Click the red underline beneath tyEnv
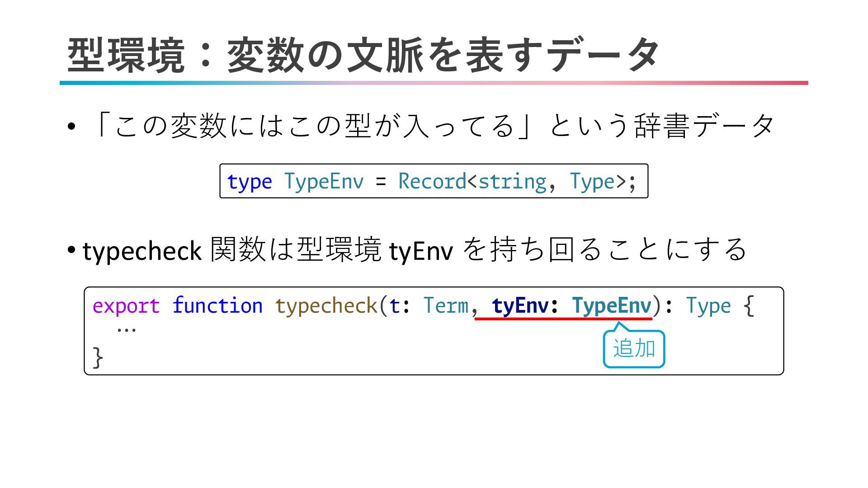 click(563, 319)
